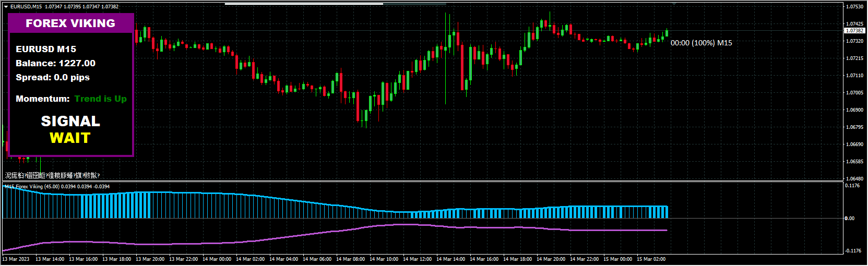Click the 'Balance: 1227.00' value
Screen dimensions: 868x266
tap(55, 63)
